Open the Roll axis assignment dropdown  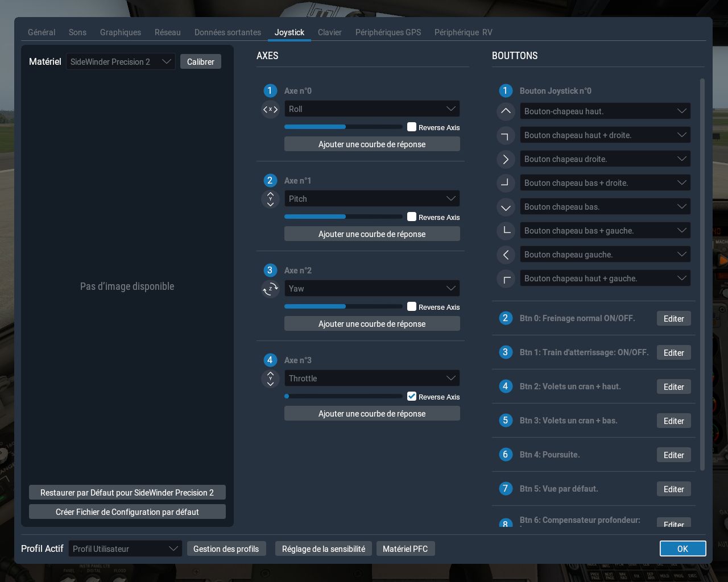pyautogui.click(x=372, y=109)
